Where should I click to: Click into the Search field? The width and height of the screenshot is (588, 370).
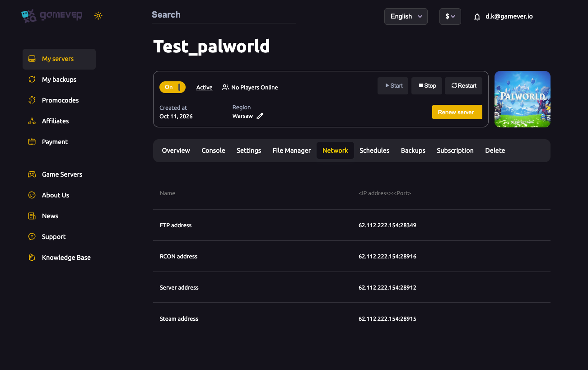click(224, 15)
